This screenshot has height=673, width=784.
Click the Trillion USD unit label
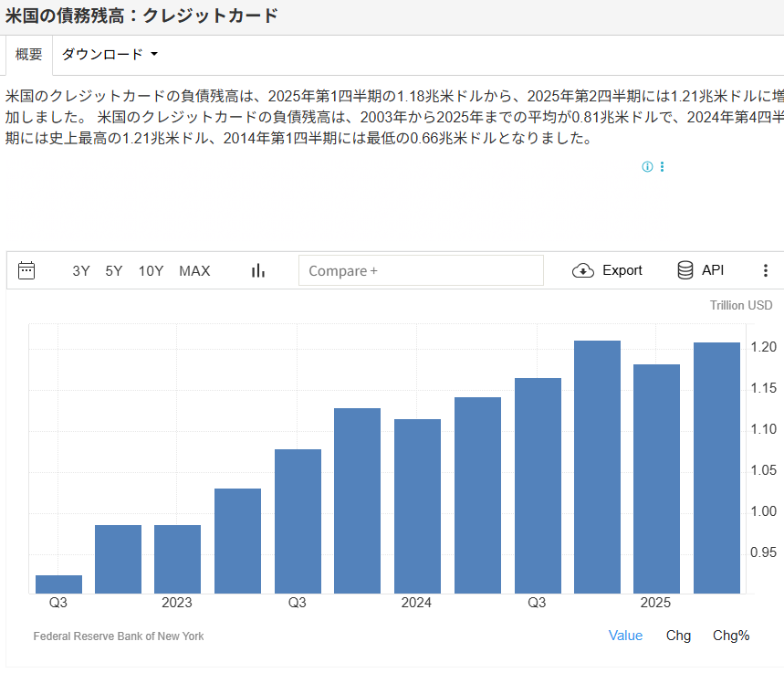click(x=741, y=305)
